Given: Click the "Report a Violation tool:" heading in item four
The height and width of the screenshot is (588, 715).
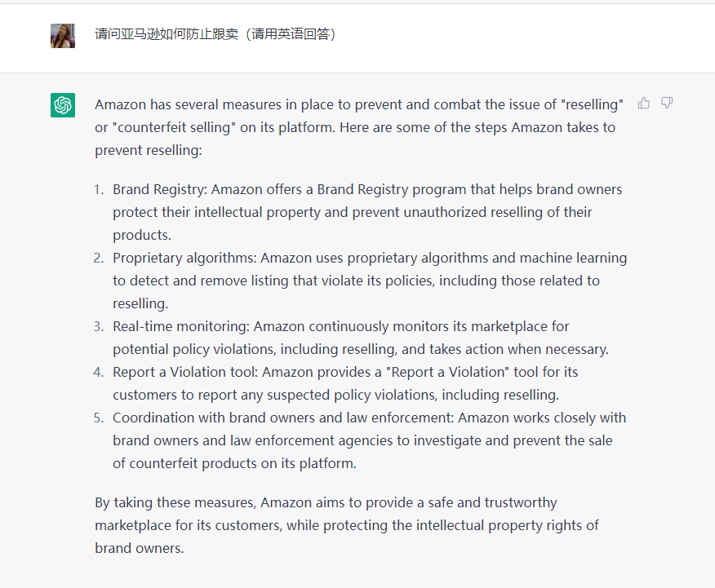Looking at the screenshot, I should click(x=185, y=372).
